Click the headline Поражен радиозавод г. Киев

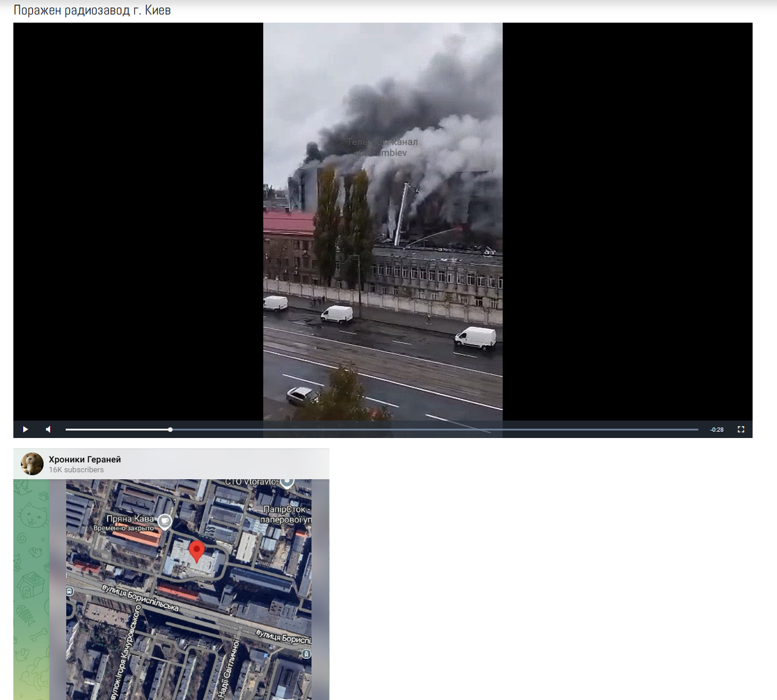[92, 10]
